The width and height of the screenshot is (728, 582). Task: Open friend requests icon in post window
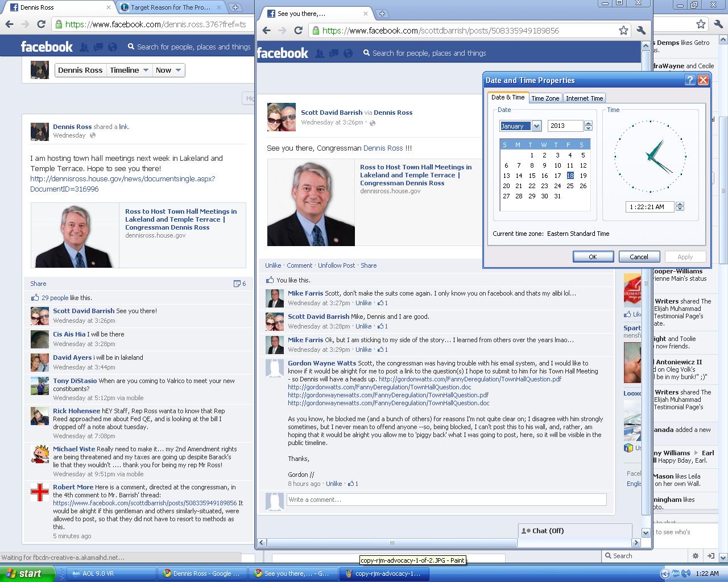[x=320, y=53]
